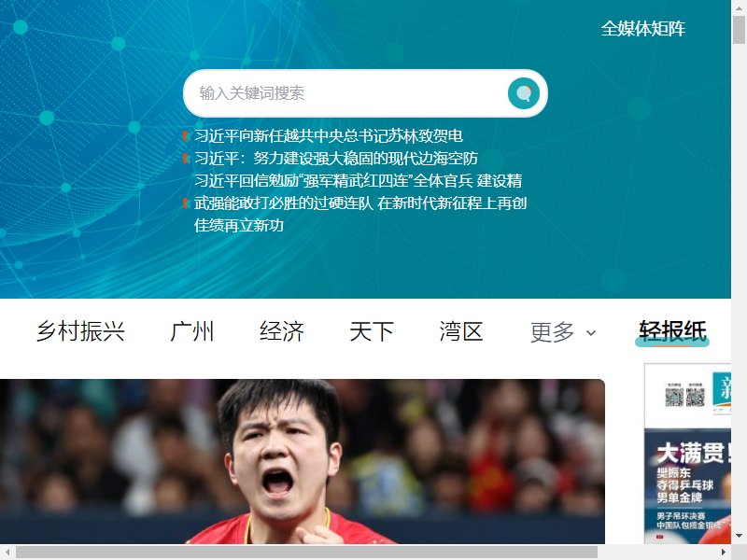Open headline about 苏林致贺电

[x=329, y=135]
